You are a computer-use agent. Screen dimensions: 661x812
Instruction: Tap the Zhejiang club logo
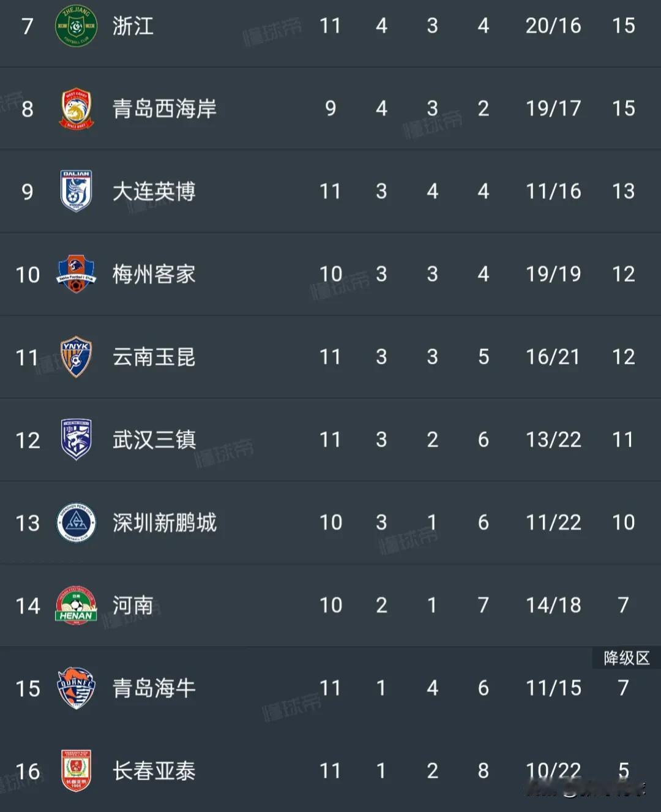coord(76,26)
